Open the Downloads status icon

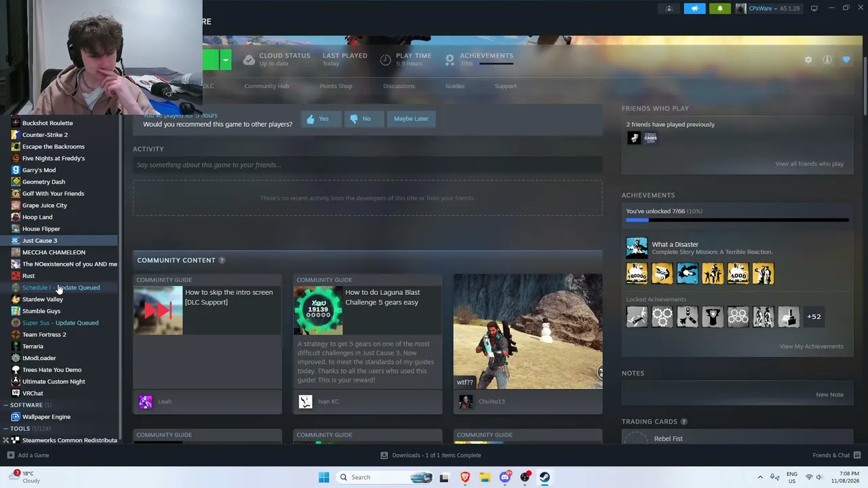tap(384, 455)
